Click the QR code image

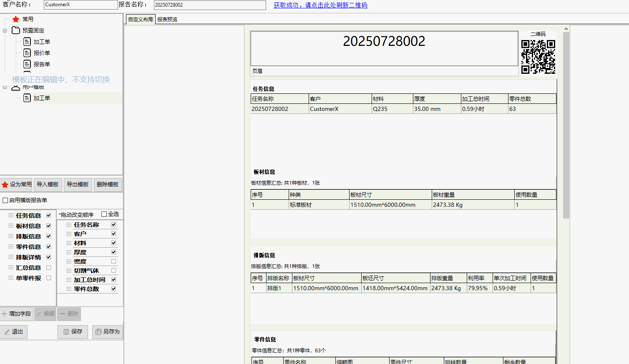coord(538,57)
